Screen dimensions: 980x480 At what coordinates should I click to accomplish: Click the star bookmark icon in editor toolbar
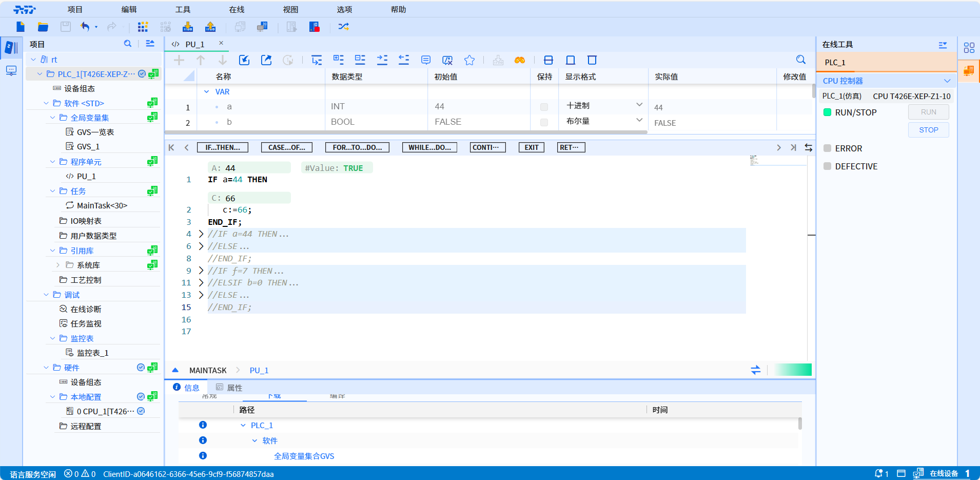(x=469, y=60)
